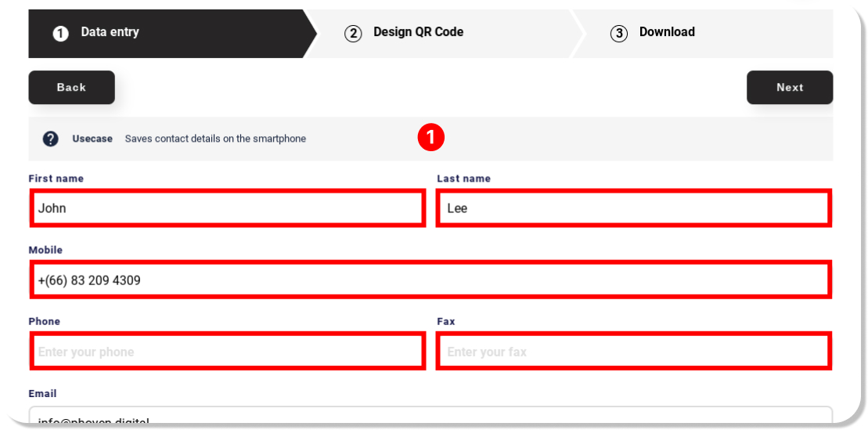Click the Fax field label
The height and width of the screenshot is (430, 868).
pos(445,321)
